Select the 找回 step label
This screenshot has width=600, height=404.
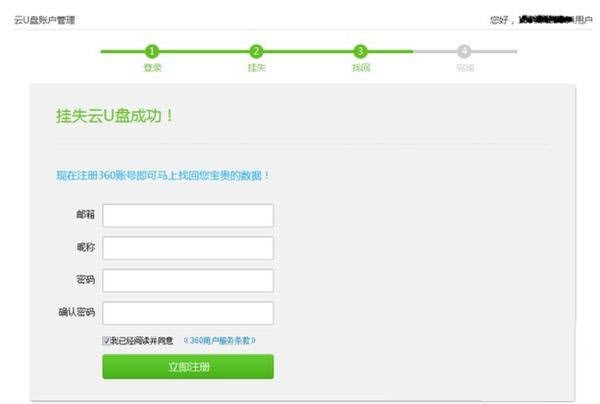click(x=360, y=68)
